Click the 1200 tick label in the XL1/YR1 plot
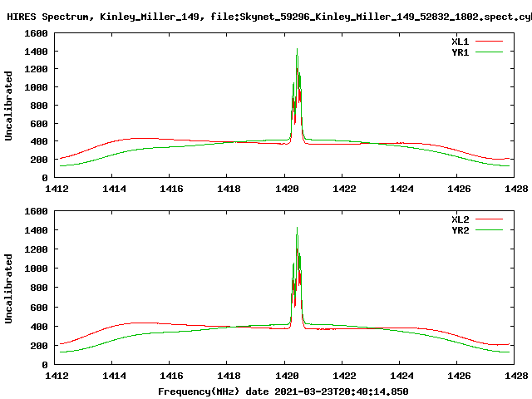 pos(36,69)
